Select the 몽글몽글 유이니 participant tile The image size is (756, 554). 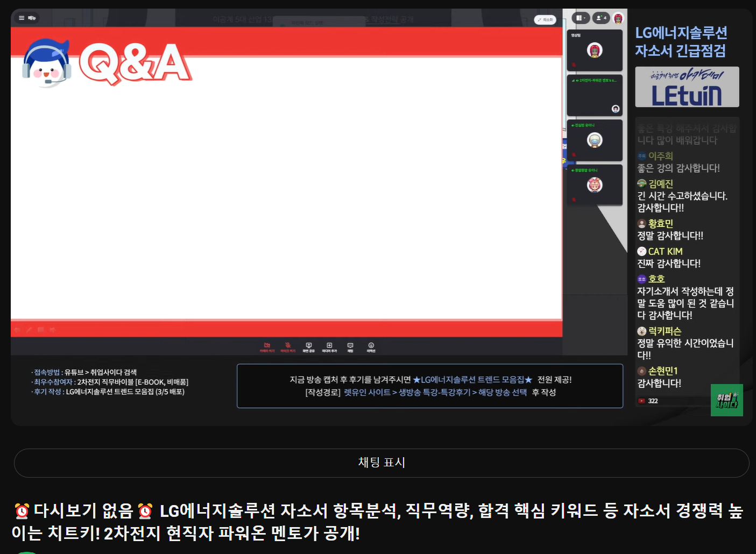[595, 185]
